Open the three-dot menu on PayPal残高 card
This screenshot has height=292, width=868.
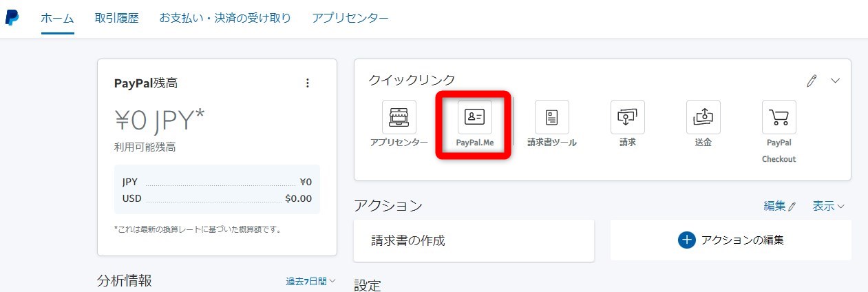coord(308,83)
